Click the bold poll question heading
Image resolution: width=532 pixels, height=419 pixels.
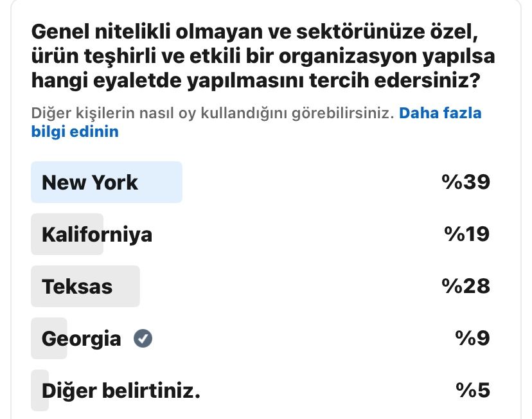tap(263, 57)
